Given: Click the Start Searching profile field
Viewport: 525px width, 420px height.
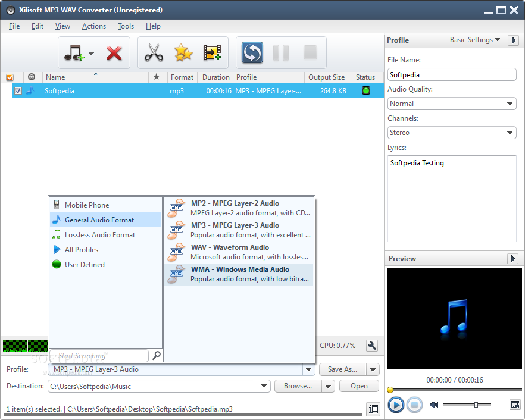Looking at the screenshot, I should [99, 356].
